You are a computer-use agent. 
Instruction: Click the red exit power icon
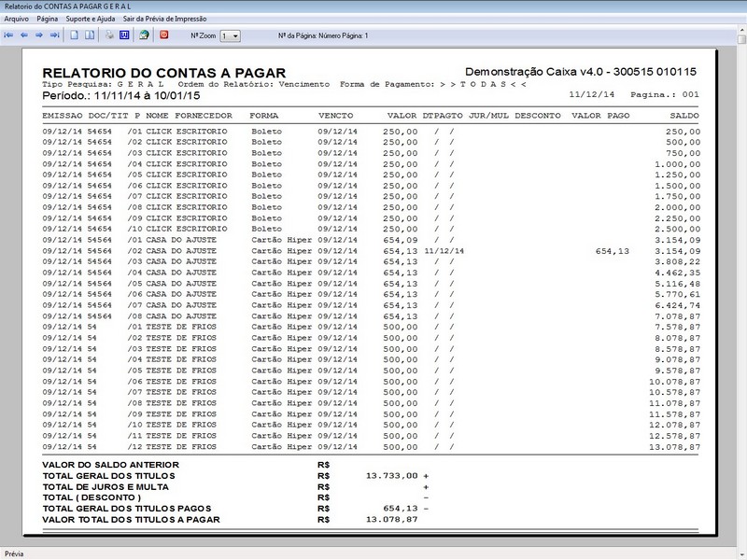tap(164, 35)
